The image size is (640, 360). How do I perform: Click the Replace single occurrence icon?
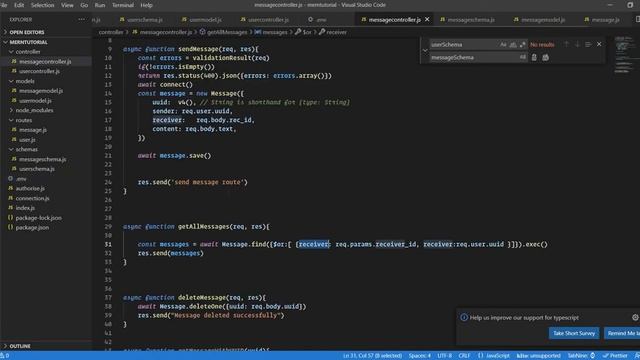(x=534, y=58)
